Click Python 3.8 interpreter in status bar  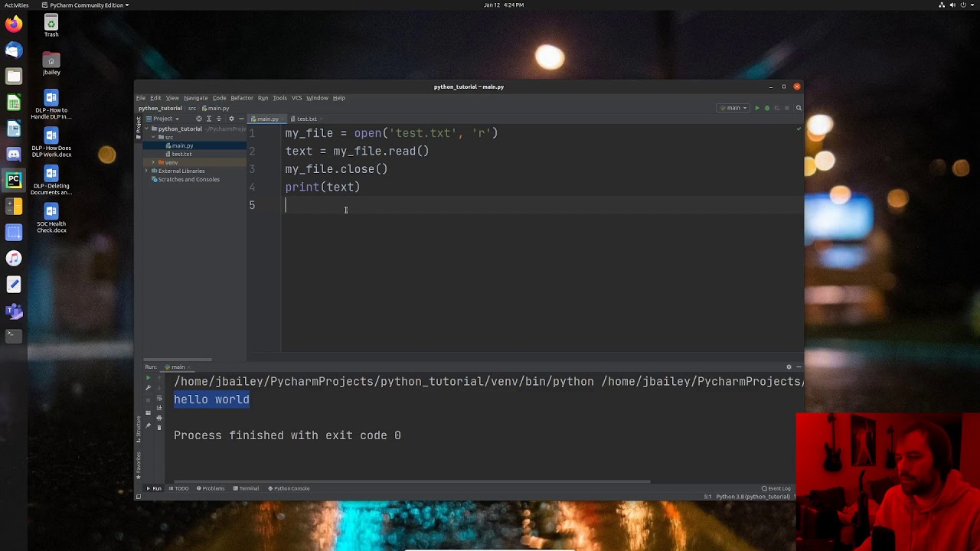tap(753, 497)
